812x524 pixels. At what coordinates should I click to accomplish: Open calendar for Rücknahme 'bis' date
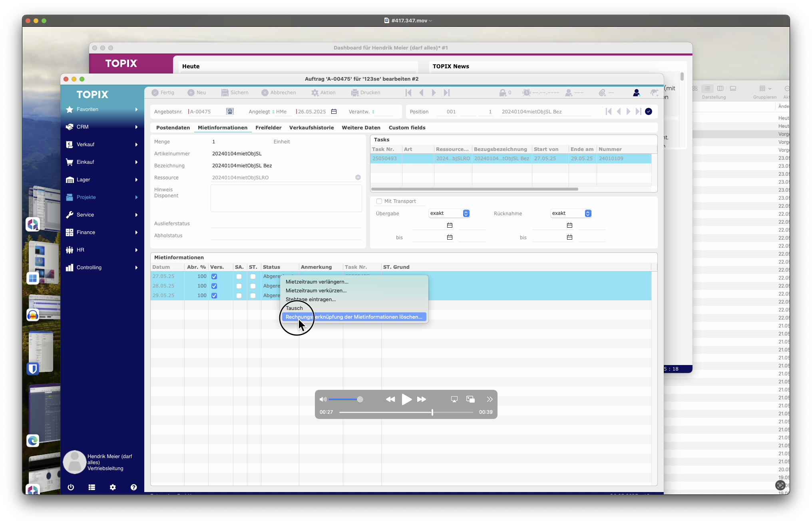pos(569,237)
